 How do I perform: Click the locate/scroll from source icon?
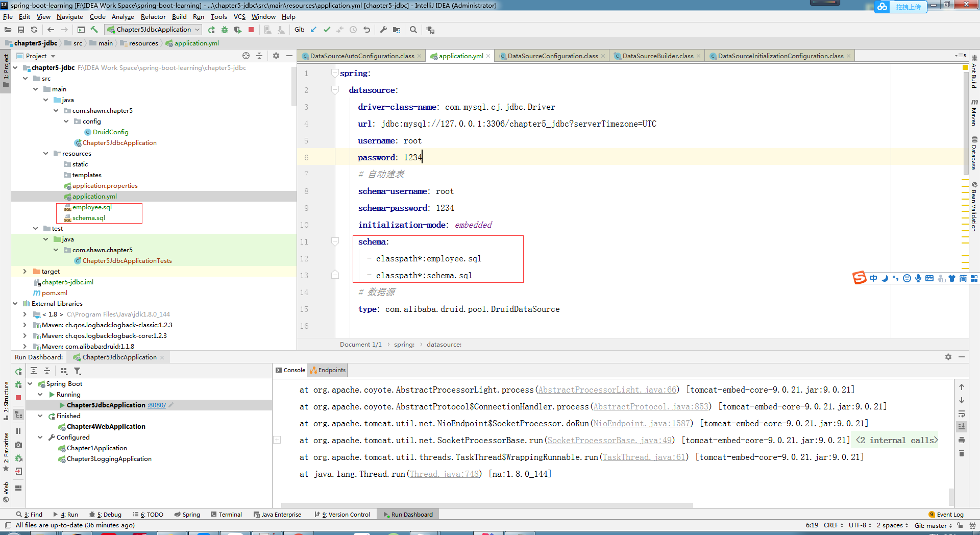246,56
